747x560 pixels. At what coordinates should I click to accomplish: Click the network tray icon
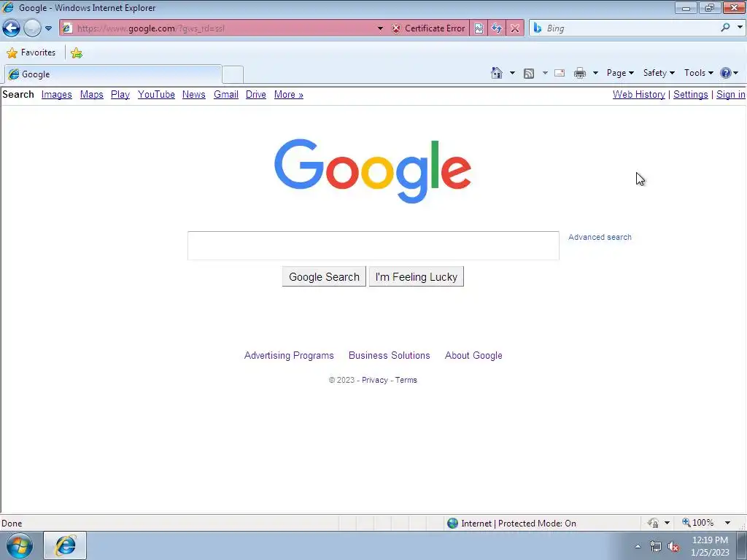[656, 547]
